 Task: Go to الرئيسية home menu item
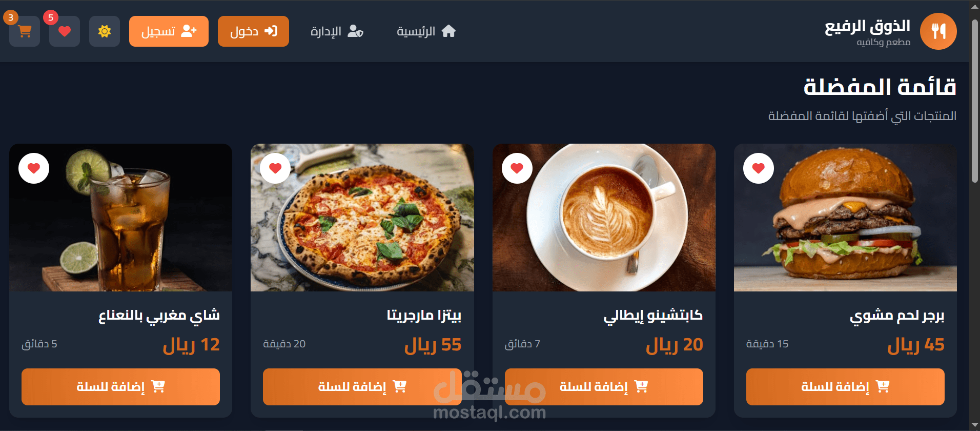(426, 31)
